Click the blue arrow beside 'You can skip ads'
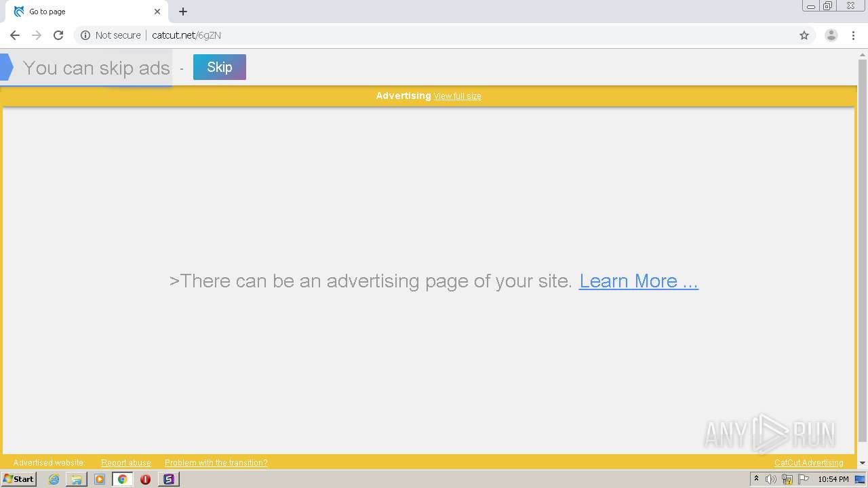The height and width of the screenshot is (488, 868). point(7,67)
